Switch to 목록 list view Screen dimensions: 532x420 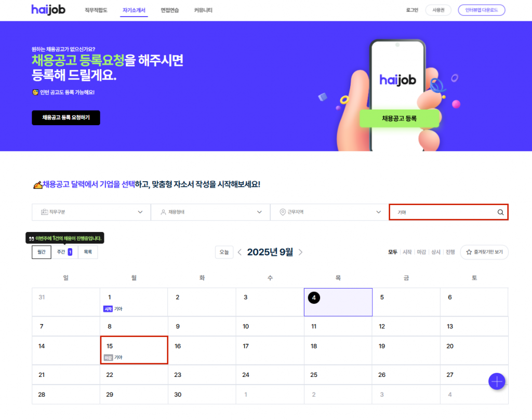tap(88, 252)
